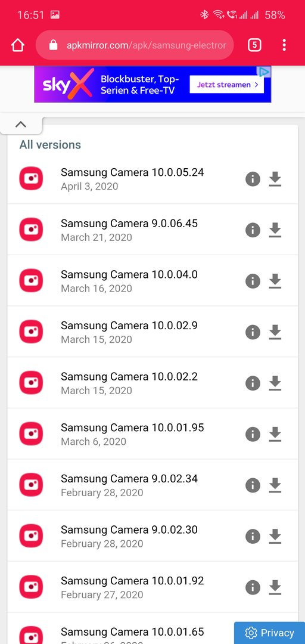Viewport: 305px width, 644px height.
Task: Open the Samsung Camera 10.0.04.0 version link
Action: coord(129,274)
